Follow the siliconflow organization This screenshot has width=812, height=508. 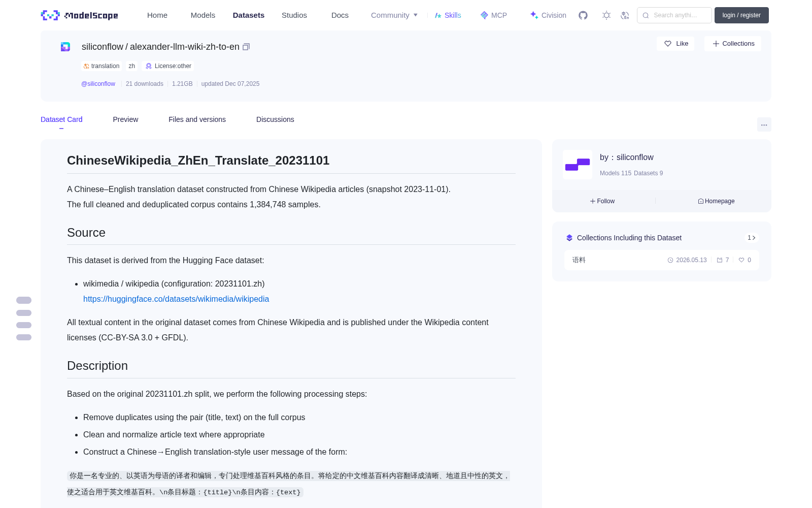click(602, 201)
